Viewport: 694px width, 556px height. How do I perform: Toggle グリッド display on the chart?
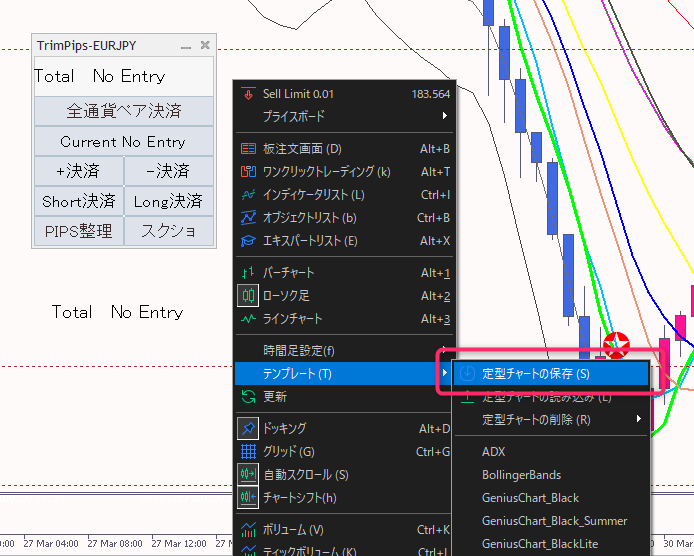248,452
